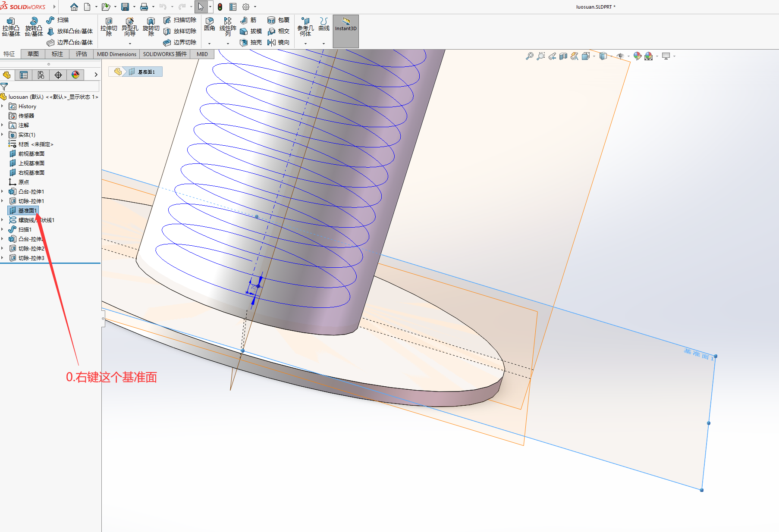This screenshot has width=779, height=532.
Task: Click the Zoom to Fit view icon
Action: pyautogui.click(x=530, y=56)
